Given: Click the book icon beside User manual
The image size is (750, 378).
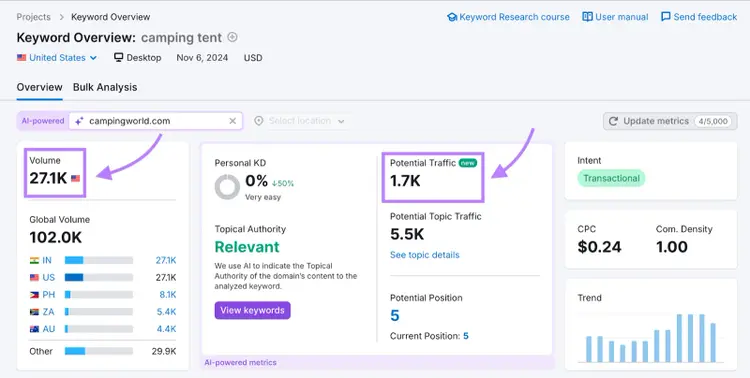Looking at the screenshot, I should 587,17.
